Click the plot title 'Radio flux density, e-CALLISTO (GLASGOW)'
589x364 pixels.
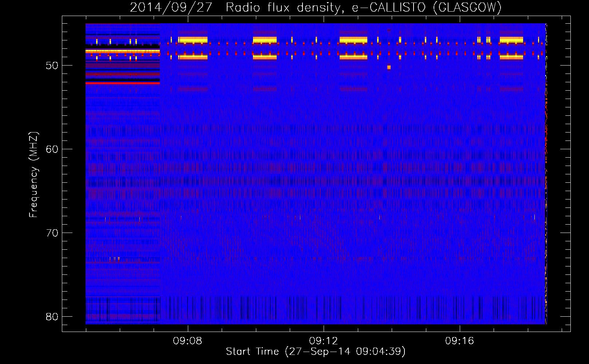coord(364,7)
